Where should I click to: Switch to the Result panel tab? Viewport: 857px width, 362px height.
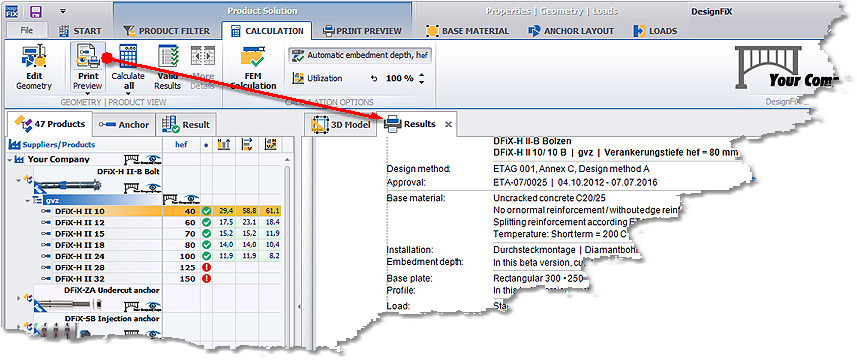point(186,125)
